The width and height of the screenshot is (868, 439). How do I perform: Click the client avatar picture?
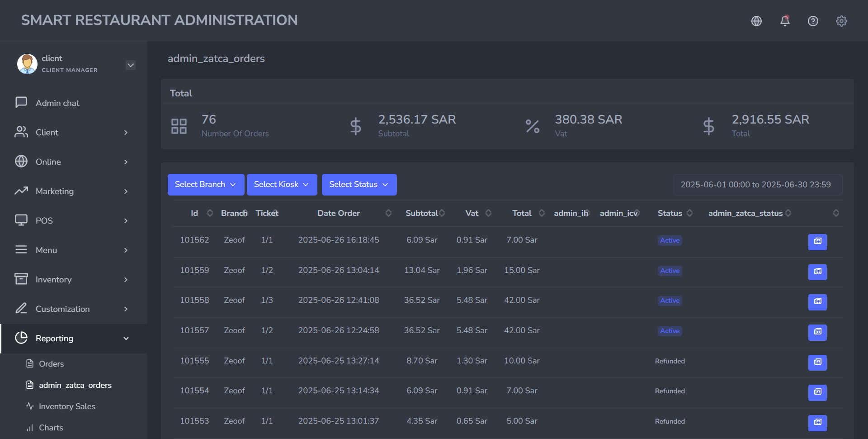(27, 64)
